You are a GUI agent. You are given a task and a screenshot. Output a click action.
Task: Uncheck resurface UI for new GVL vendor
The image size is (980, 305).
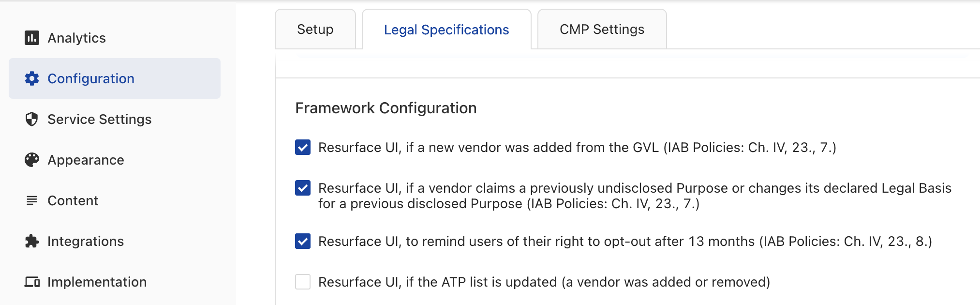pyautogui.click(x=303, y=147)
